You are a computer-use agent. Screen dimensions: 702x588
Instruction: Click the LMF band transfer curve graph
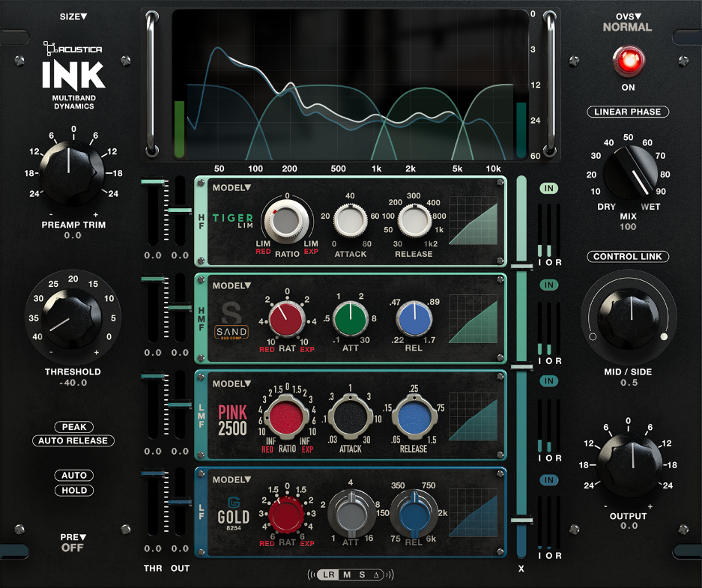point(473,417)
